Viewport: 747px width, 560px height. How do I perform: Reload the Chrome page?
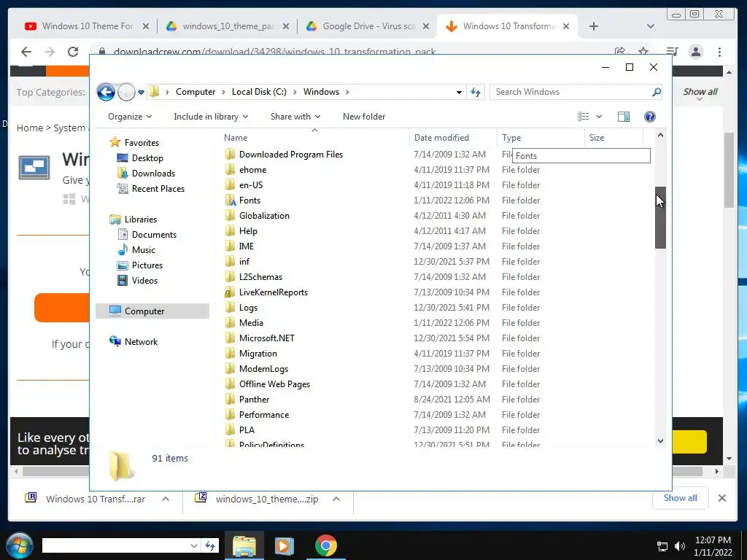pos(73,52)
